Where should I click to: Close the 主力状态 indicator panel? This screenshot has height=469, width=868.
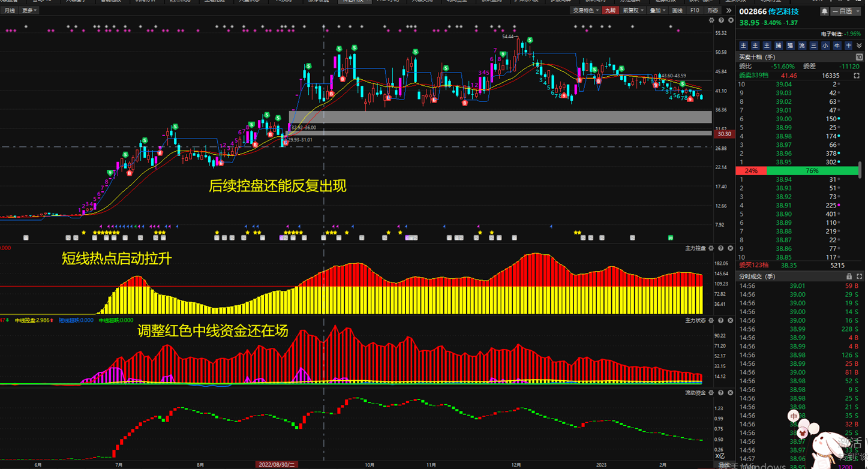tap(730, 321)
